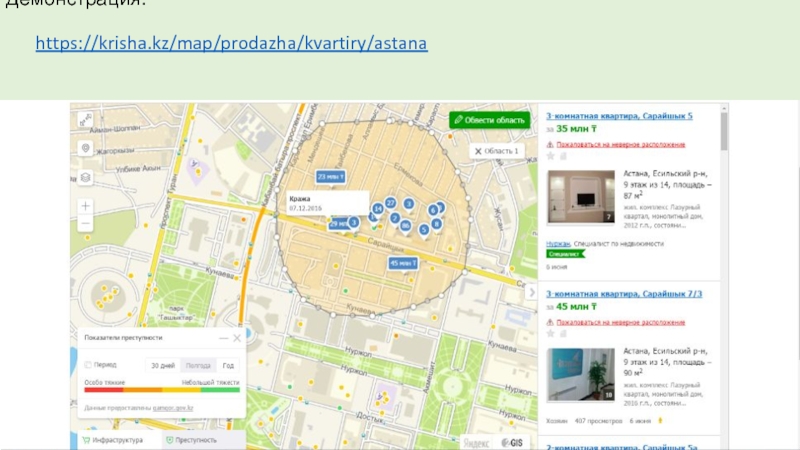Click cluster marker numbered 8
Image resolution: width=800 pixels, height=450 pixels.
(436, 223)
